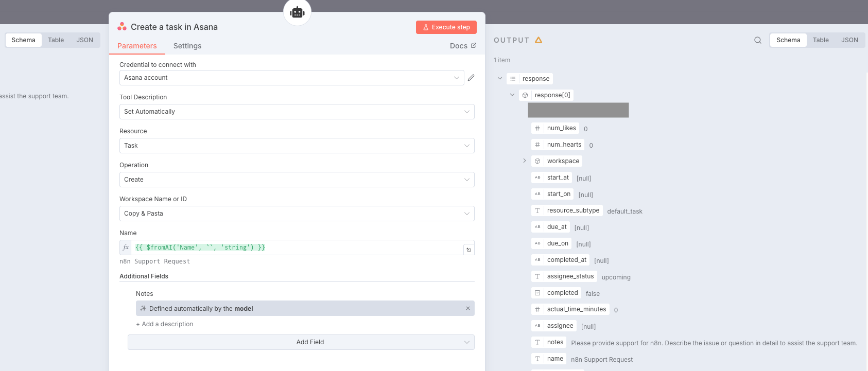
Task: Click the T icon beside the notes field
Action: [537, 342]
